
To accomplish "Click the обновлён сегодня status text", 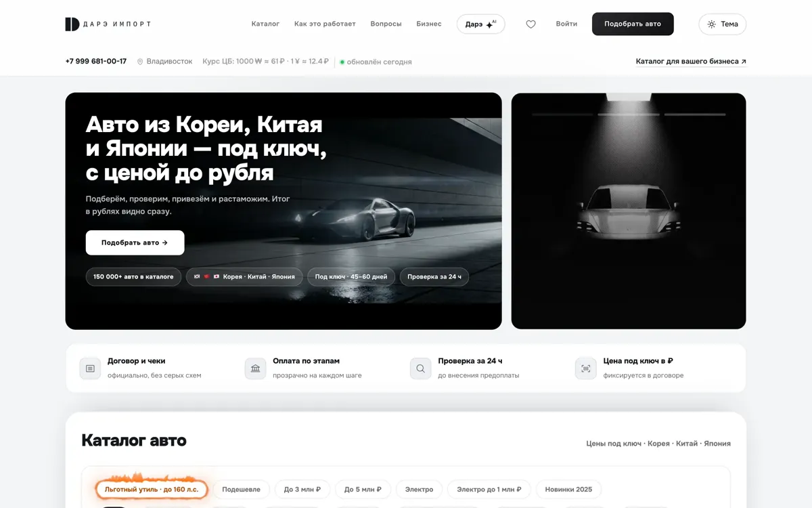I will point(379,62).
